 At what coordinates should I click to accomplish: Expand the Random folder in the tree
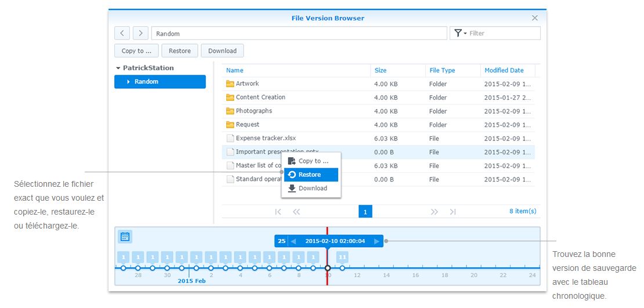click(x=128, y=82)
